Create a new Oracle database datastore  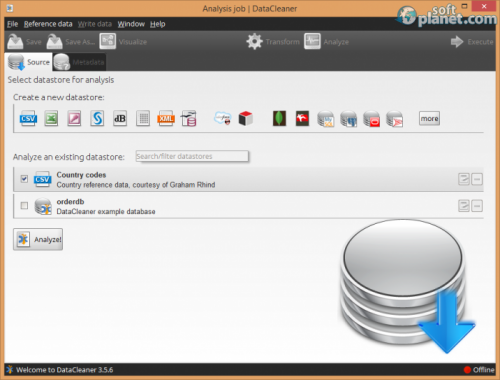click(372, 119)
